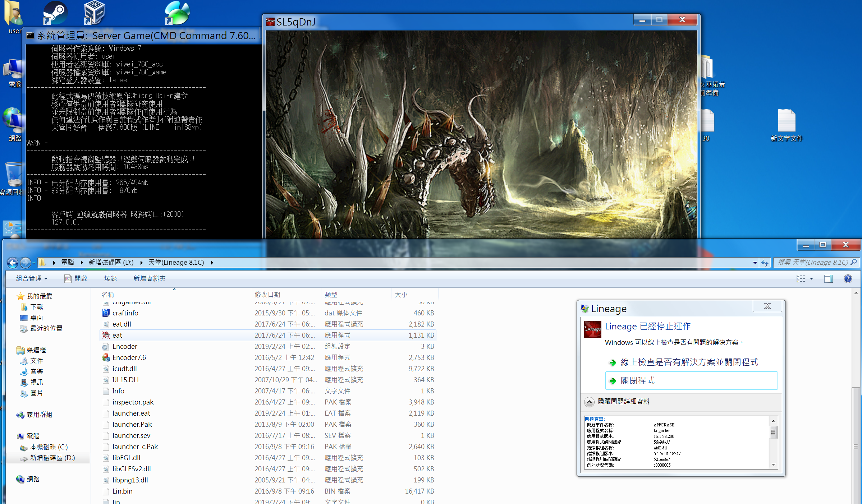The image size is (862, 504).
Task: Sort files by the 修改日期 column
Action: (x=267, y=295)
